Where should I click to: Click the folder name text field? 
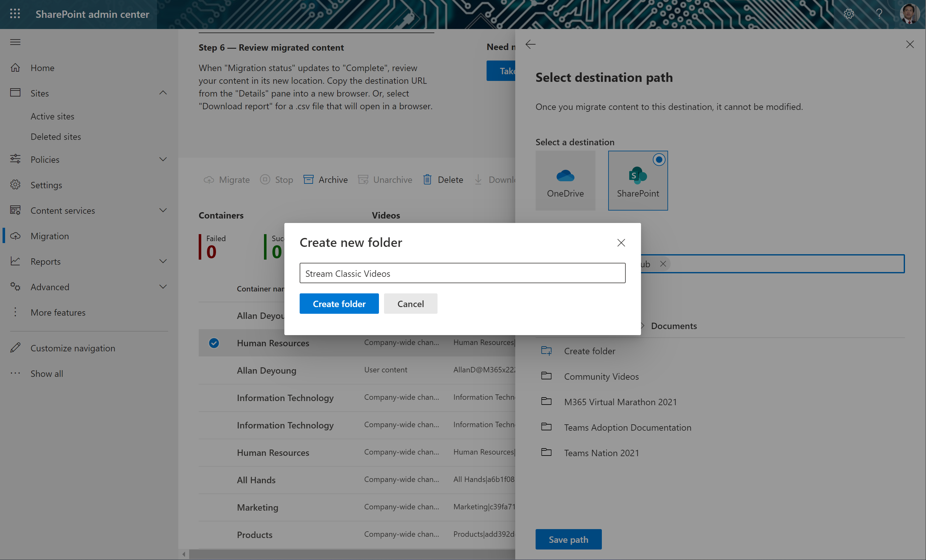coord(462,273)
